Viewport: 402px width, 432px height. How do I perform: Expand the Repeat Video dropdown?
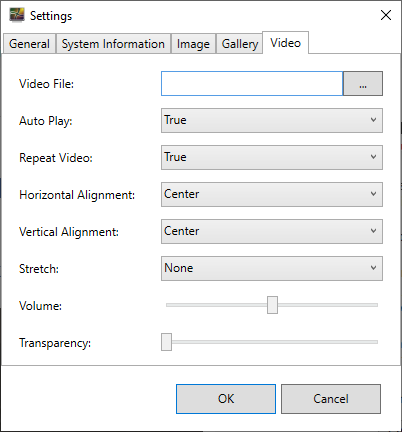tap(272, 157)
